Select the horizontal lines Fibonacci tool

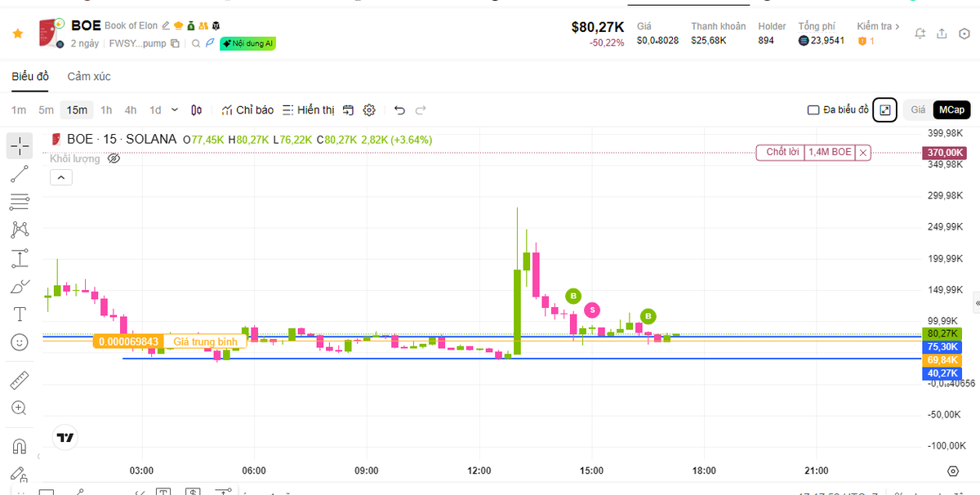click(x=20, y=201)
